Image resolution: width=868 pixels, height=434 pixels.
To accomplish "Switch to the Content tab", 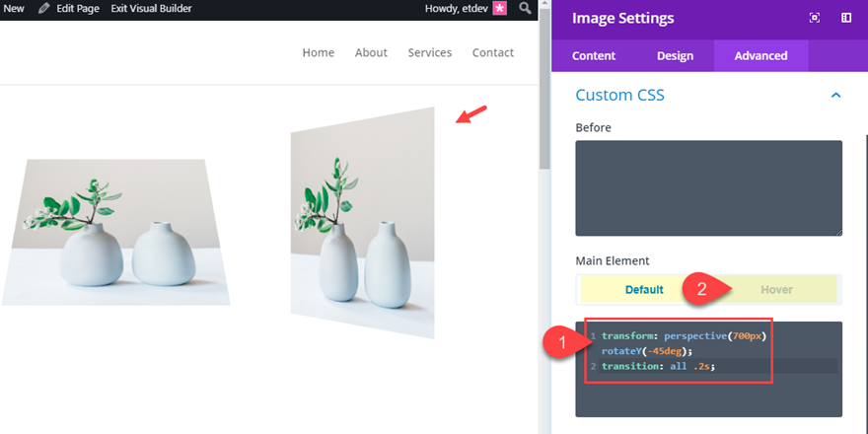I will click(x=594, y=55).
